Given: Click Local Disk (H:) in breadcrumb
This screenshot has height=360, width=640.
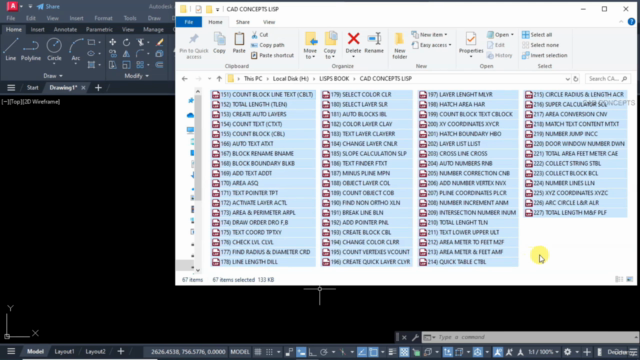Looking at the screenshot, I should pos(291,79).
